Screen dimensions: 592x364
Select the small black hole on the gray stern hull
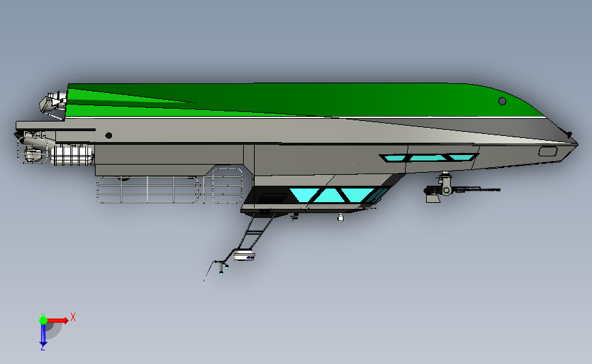(109, 135)
